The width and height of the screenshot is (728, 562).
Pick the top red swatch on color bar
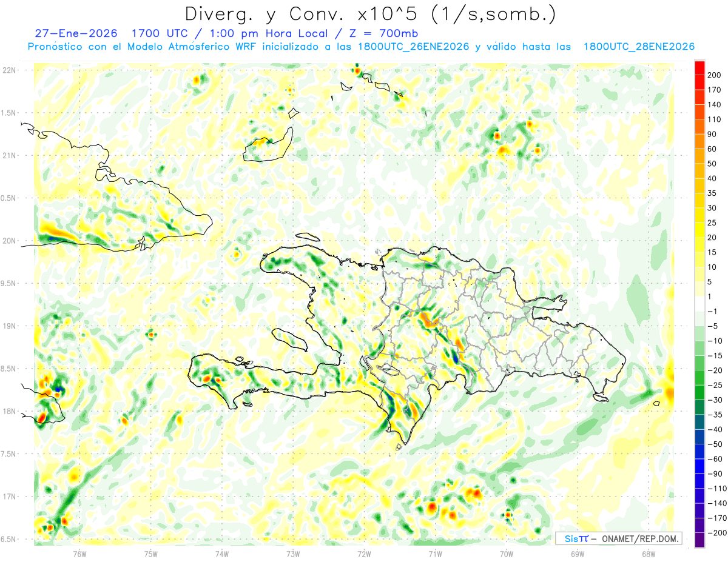[699, 67]
